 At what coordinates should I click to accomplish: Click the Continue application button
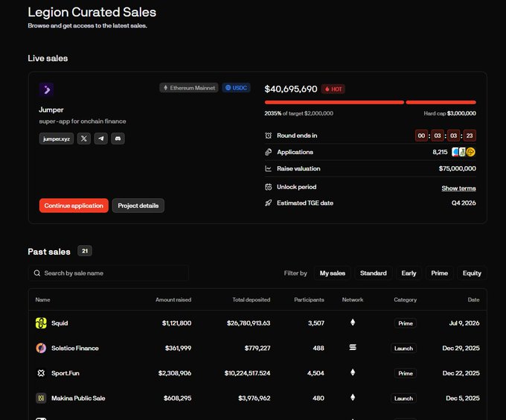point(74,206)
